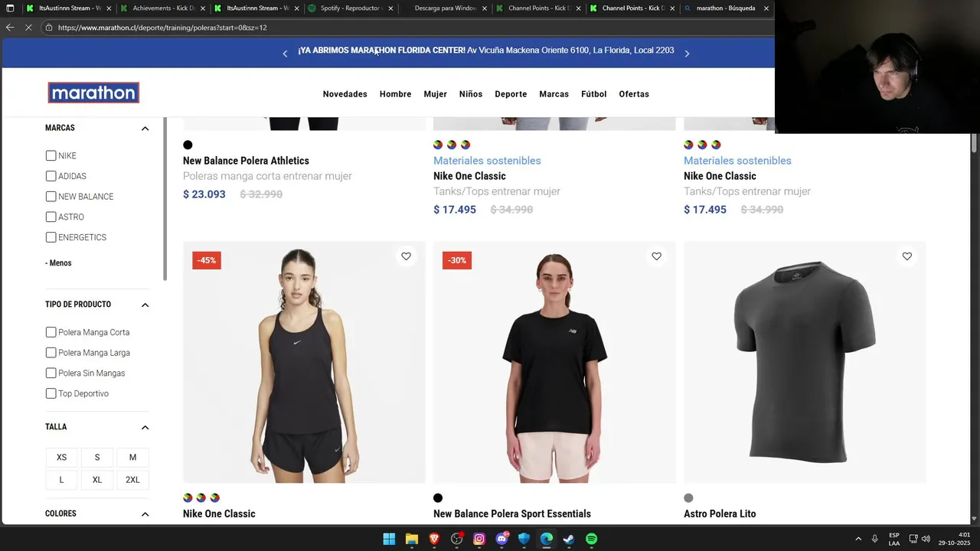Choose size XS

click(x=61, y=458)
